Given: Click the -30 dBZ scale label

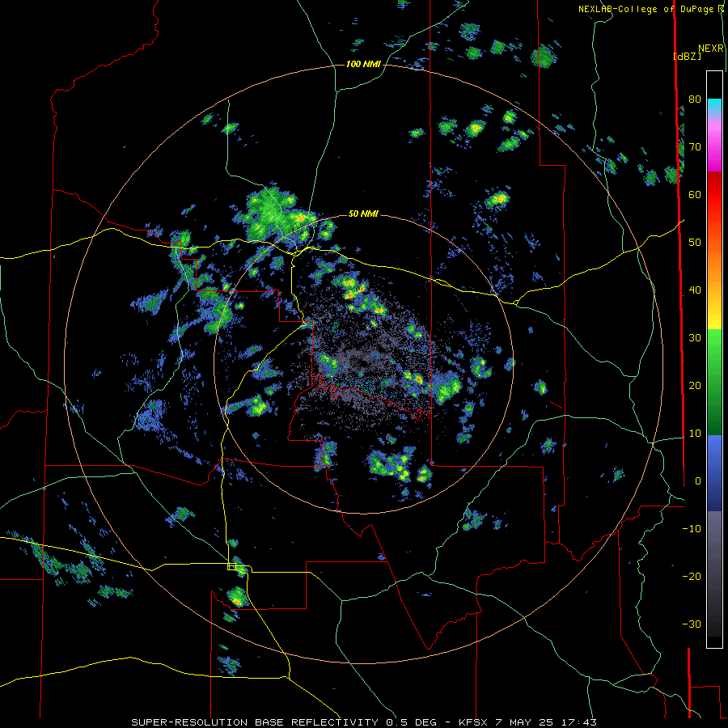Looking at the screenshot, I should click(x=692, y=624).
